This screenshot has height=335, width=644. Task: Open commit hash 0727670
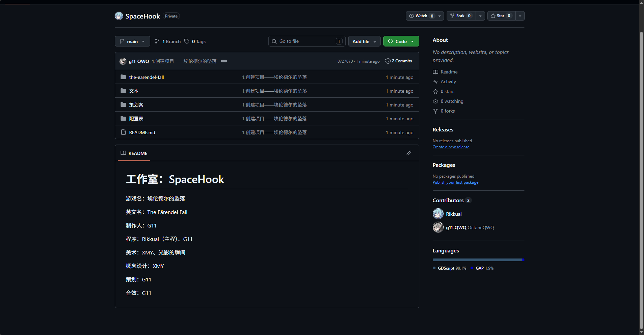[x=345, y=61]
